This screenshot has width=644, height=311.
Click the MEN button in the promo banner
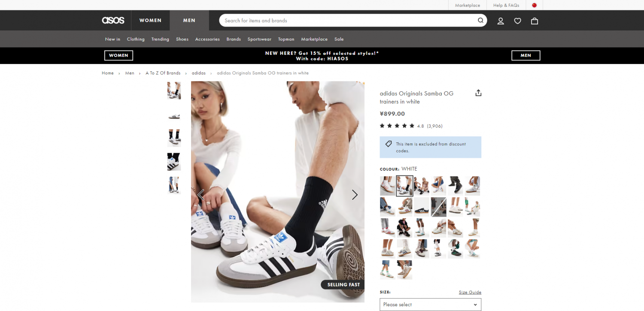(x=526, y=55)
